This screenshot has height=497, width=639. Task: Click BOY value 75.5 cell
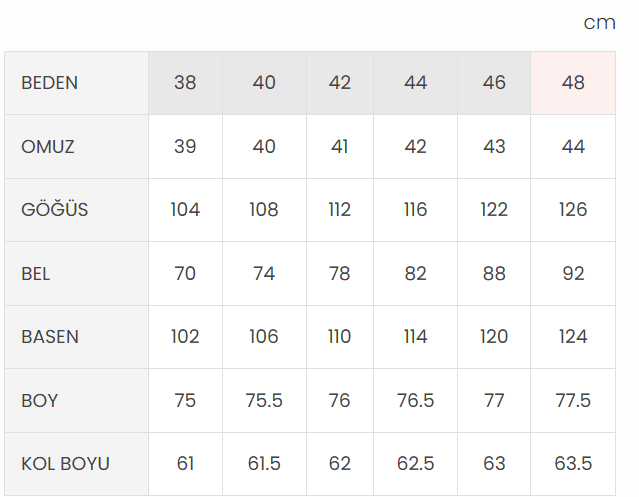[x=264, y=401]
